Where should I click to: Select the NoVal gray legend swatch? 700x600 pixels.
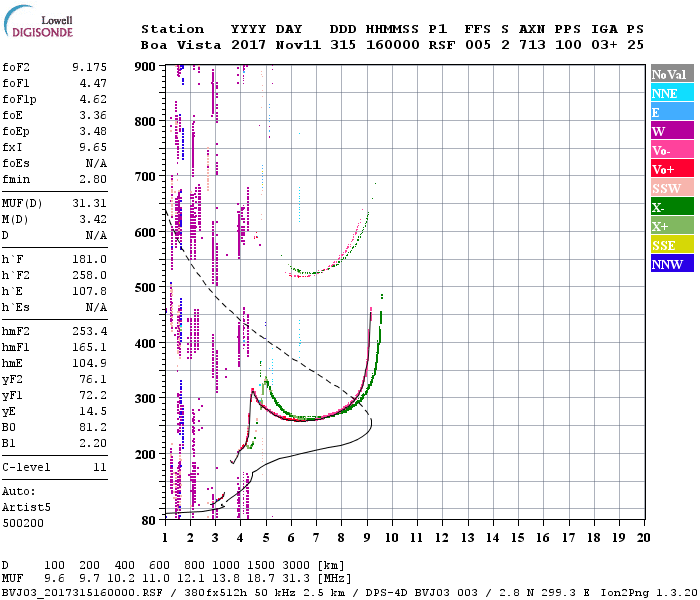(670, 74)
